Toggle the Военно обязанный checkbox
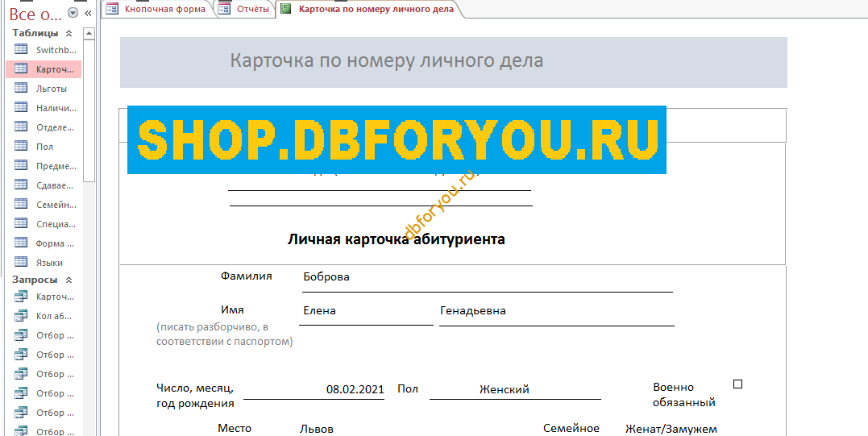Viewport: 868px width, 436px height. [737, 384]
